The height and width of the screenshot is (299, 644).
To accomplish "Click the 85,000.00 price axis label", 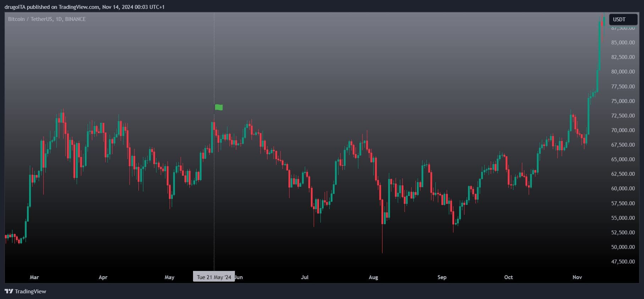I will coord(623,42).
